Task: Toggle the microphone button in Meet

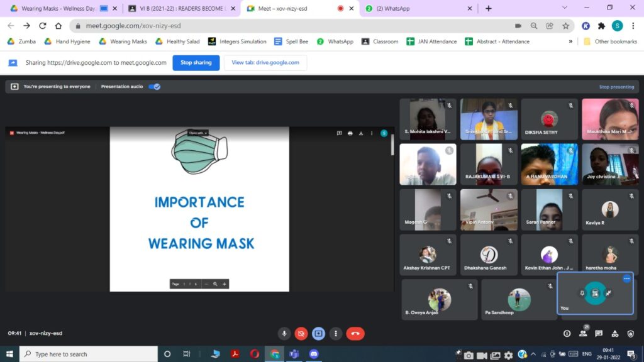Action: (x=284, y=334)
